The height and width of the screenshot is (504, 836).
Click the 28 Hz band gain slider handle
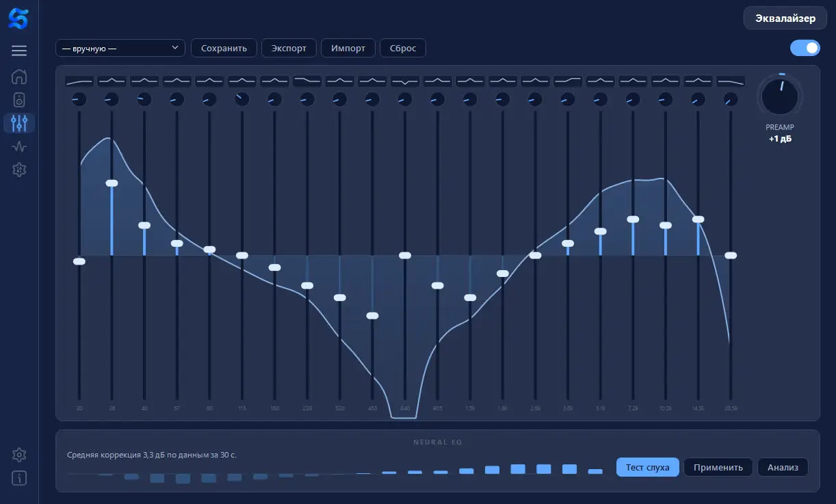(112, 183)
